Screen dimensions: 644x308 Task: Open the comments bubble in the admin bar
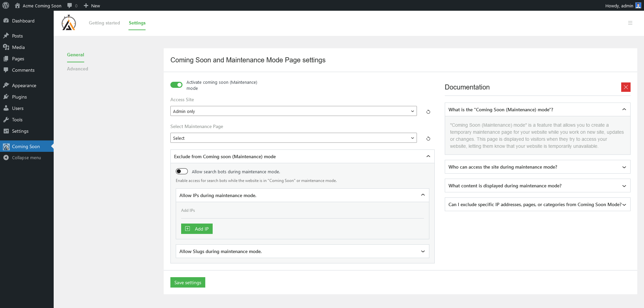[70, 5]
